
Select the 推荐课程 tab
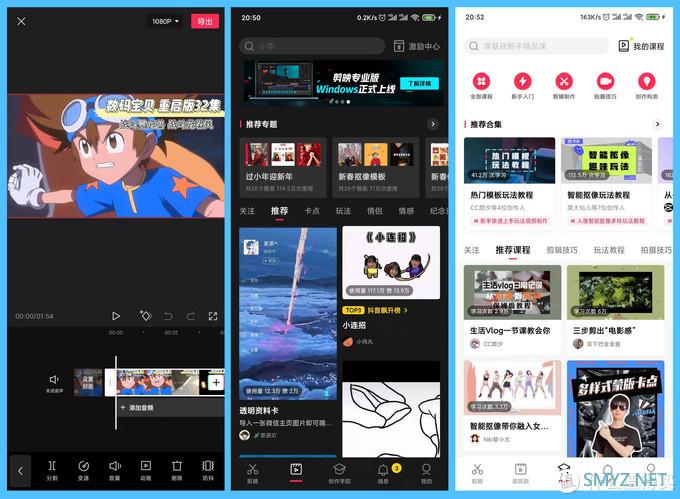pyautogui.click(x=513, y=250)
